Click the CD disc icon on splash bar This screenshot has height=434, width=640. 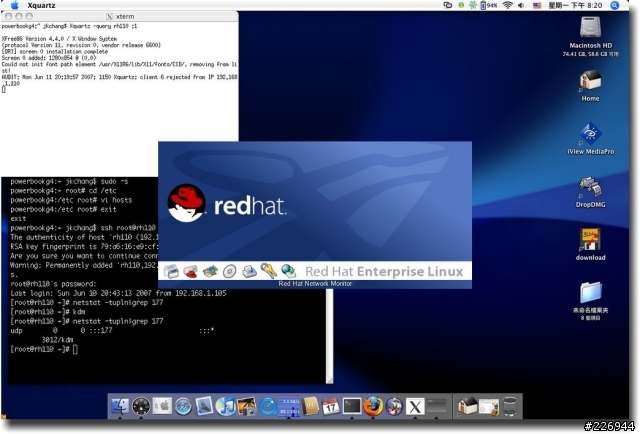[x=230, y=271]
